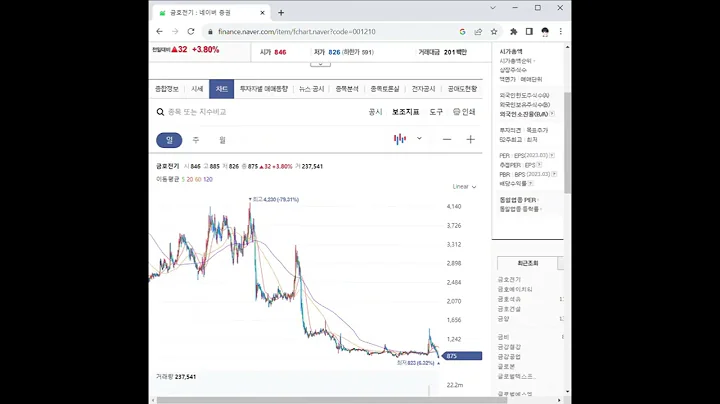Open help icon beside PER EPS(2023.03)
The width and height of the screenshot is (720, 404).
point(552,156)
